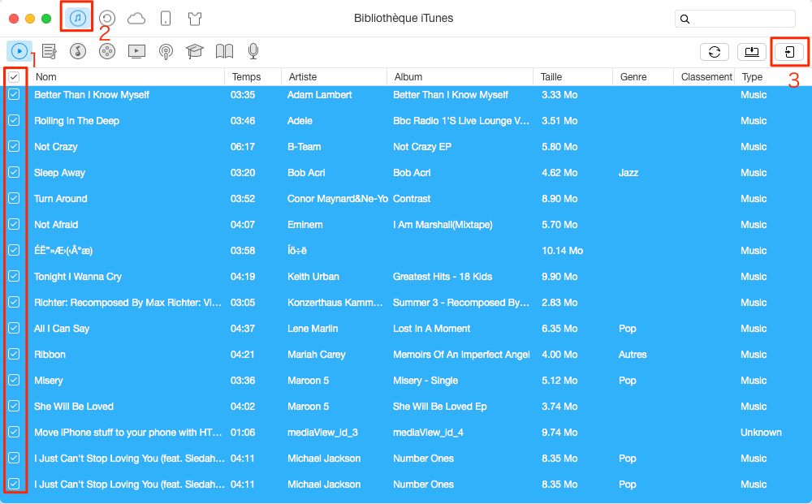812x504 pixels.
Task: Select the Music play category icon
Action: tap(19, 51)
